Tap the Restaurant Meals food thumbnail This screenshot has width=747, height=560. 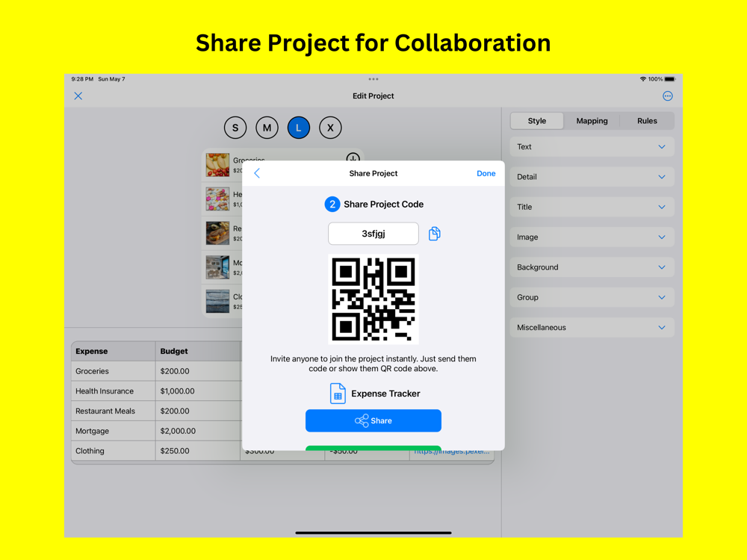[x=217, y=233]
